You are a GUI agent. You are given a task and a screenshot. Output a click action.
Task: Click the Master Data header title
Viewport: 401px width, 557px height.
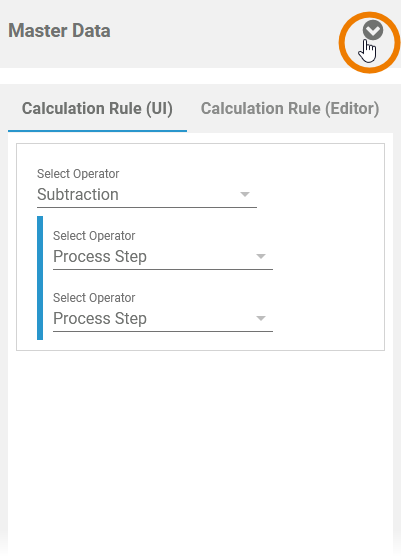click(59, 31)
